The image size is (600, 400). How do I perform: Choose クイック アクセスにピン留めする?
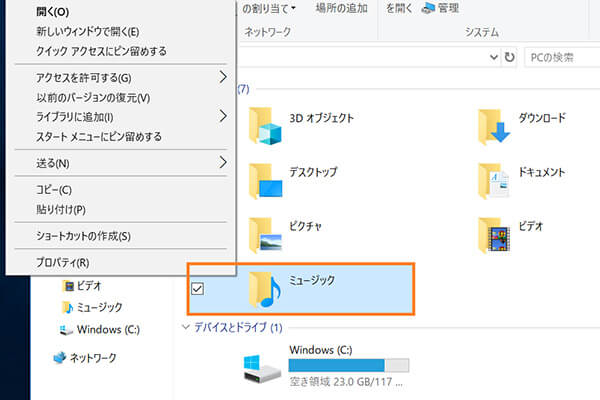point(101,51)
